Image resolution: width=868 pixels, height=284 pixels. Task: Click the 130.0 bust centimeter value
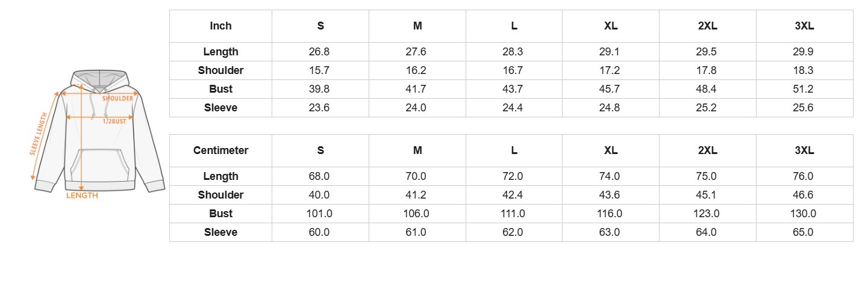coord(804,214)
